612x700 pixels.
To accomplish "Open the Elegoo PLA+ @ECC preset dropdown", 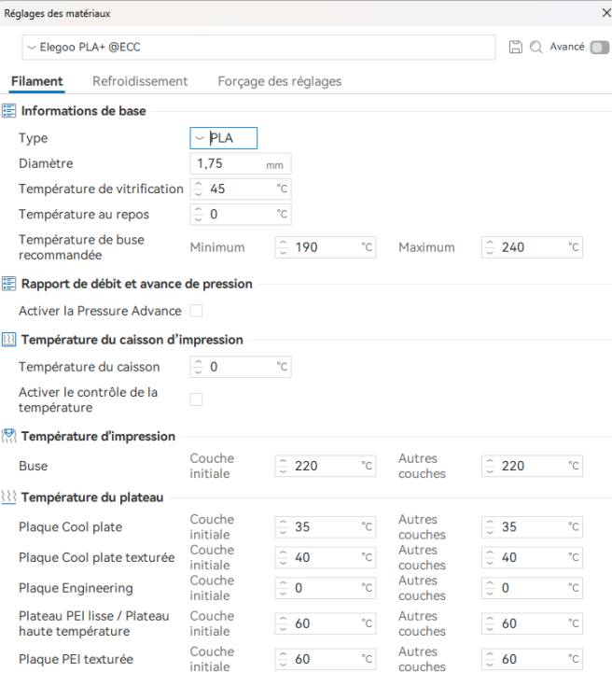I will [259, 48].
